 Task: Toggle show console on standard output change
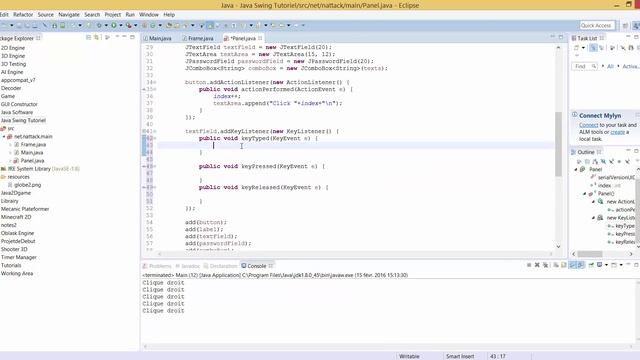pyautogui.click(x=572, y=265)
